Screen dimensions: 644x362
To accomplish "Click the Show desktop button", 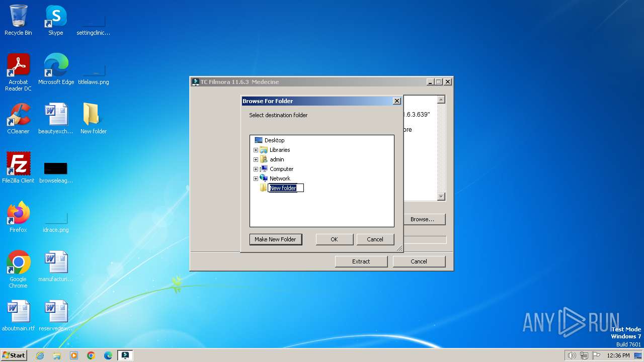I will pos(639,355).
